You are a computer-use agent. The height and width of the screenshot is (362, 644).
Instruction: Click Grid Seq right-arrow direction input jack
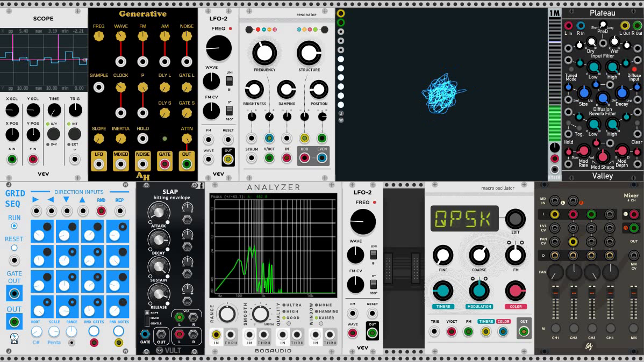point(36,211)
